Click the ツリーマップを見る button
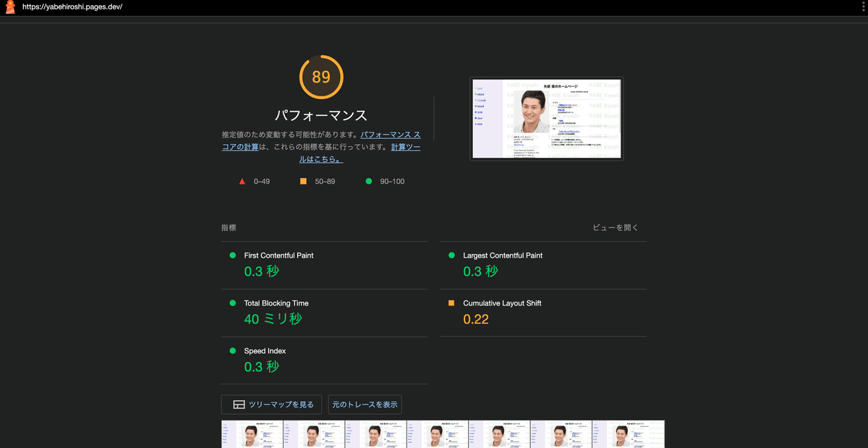The height and width of the screenshot is (448, 868). [x=271, y=405]
